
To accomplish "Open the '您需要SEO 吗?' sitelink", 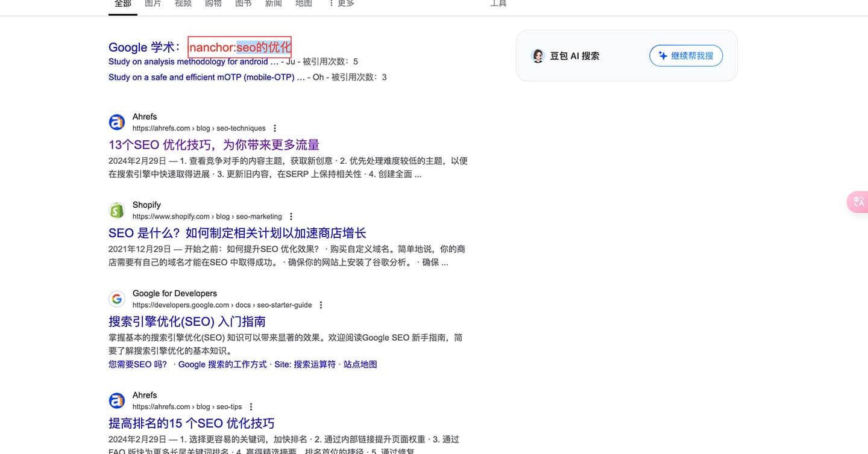I will (x=138, y=364).
